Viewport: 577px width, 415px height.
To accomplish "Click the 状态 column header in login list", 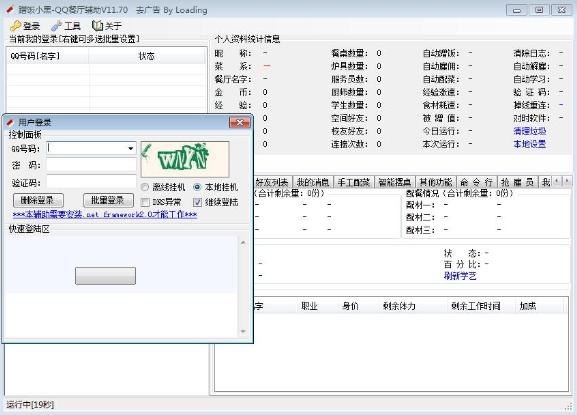I will click(x=147, y=56).
